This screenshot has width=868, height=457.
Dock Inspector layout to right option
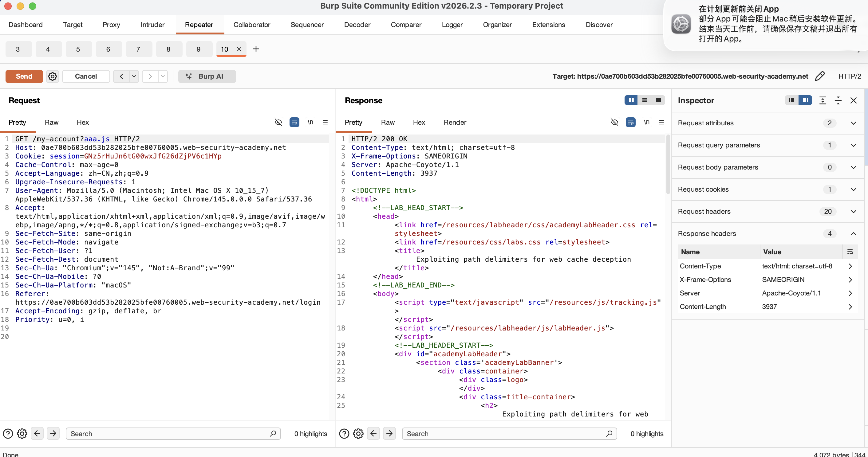[x=805, y=100]
